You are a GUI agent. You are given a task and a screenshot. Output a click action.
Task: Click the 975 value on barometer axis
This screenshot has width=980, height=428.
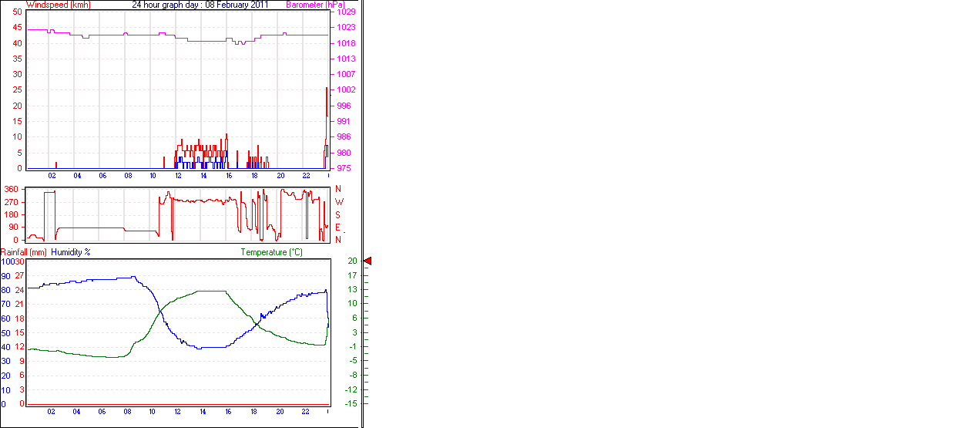click(344, 168)
